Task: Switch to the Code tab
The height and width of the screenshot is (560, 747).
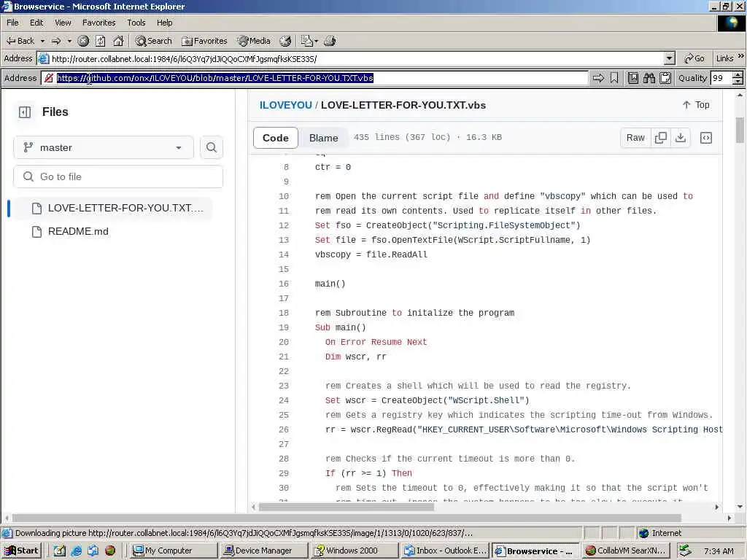Action: 275,138
